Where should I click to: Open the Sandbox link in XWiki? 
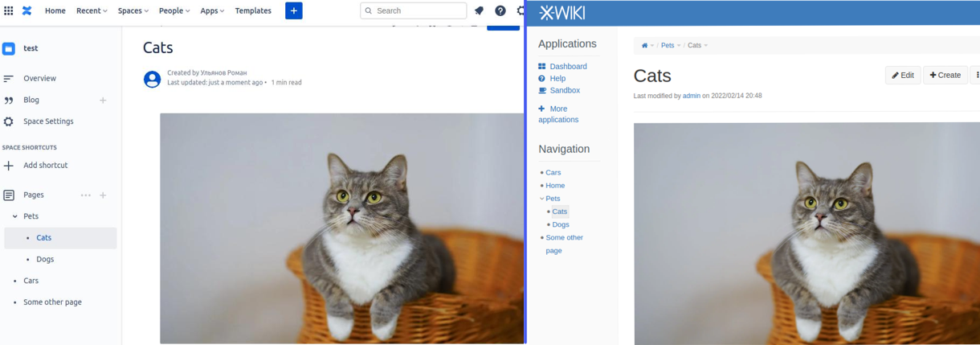pos(565,90)
